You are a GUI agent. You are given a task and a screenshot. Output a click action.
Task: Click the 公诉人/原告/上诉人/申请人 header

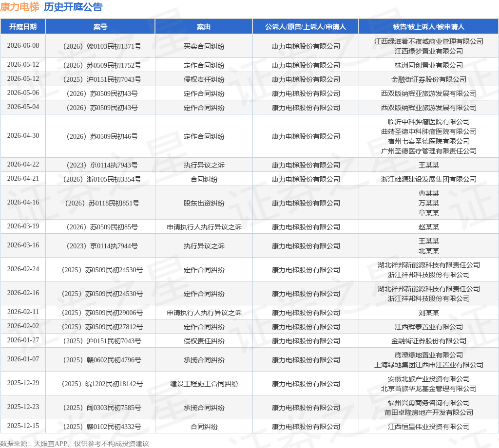pyautogui.click(x=306, y=27)
